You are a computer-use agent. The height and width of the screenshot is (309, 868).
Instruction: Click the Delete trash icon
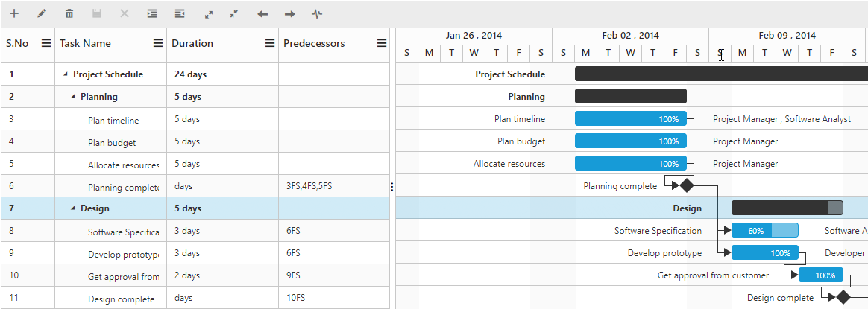69,14
